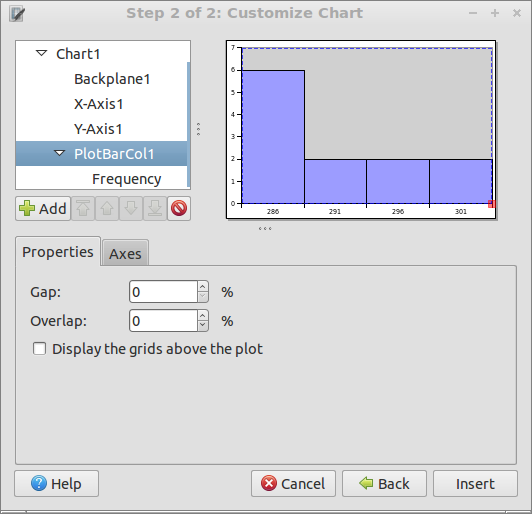532x514 pixels.
Task: Insert the chart
Action: click(475, 483)
